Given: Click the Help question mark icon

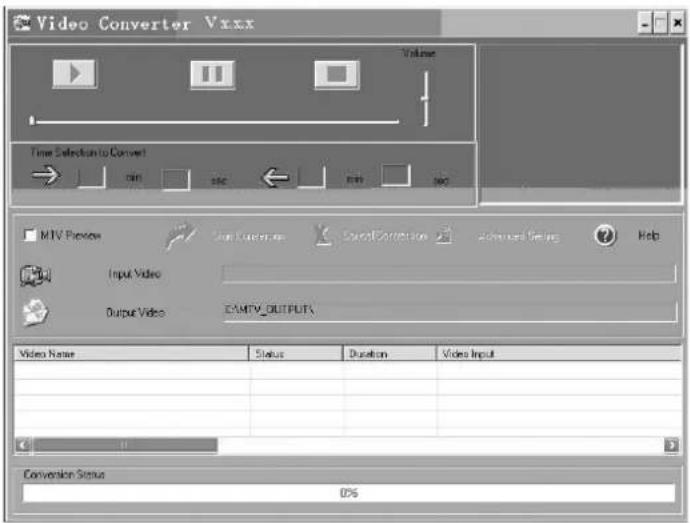Looking at the screenshot, I should point(605,236).
